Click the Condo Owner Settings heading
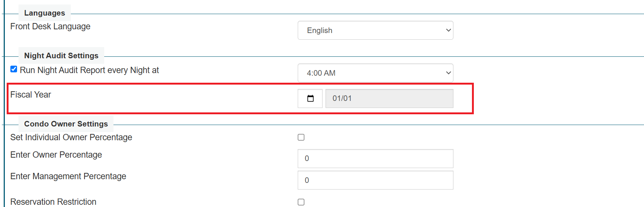 66,124
